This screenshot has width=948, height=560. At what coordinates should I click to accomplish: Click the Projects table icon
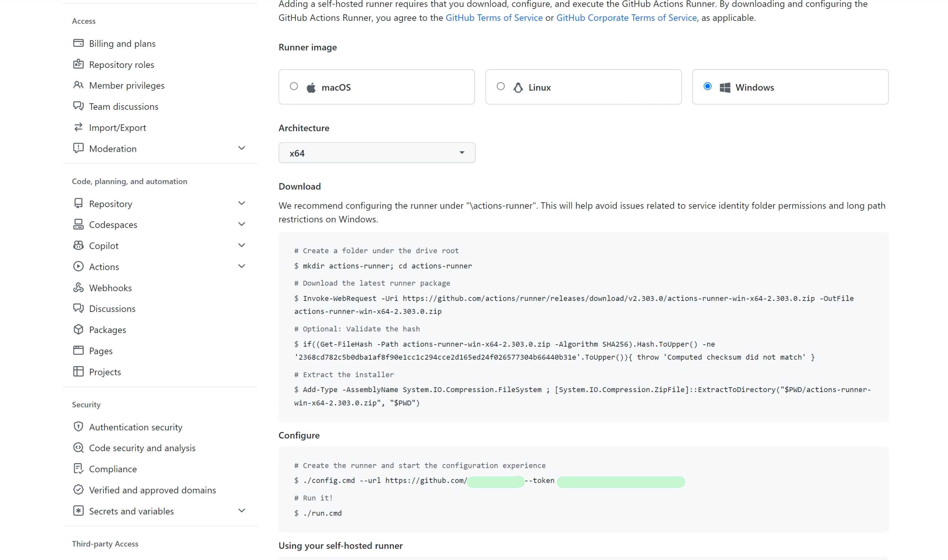point(78,372)
